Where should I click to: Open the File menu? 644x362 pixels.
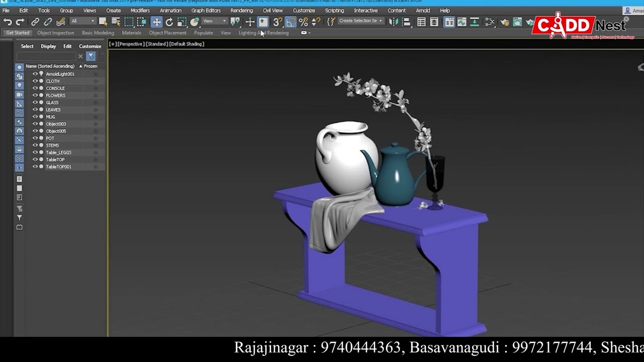pyautogui.click(x=6, y=11)
